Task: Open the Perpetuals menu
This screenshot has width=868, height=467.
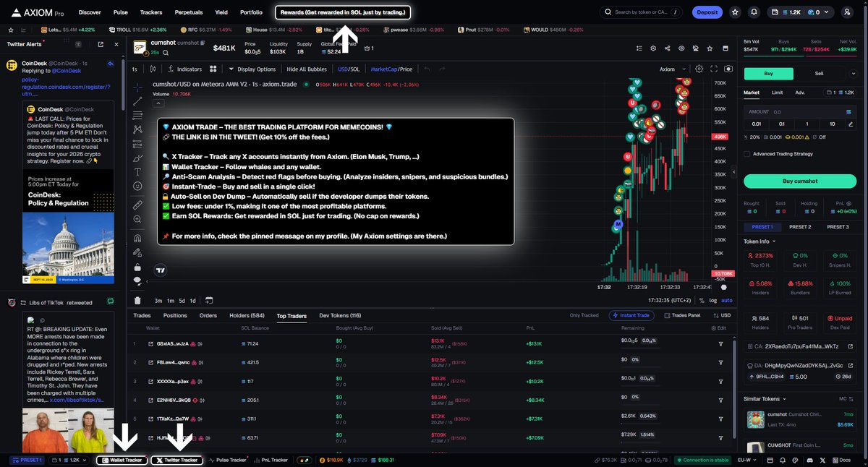Action: pyautogui.click(x=188, y=12)
